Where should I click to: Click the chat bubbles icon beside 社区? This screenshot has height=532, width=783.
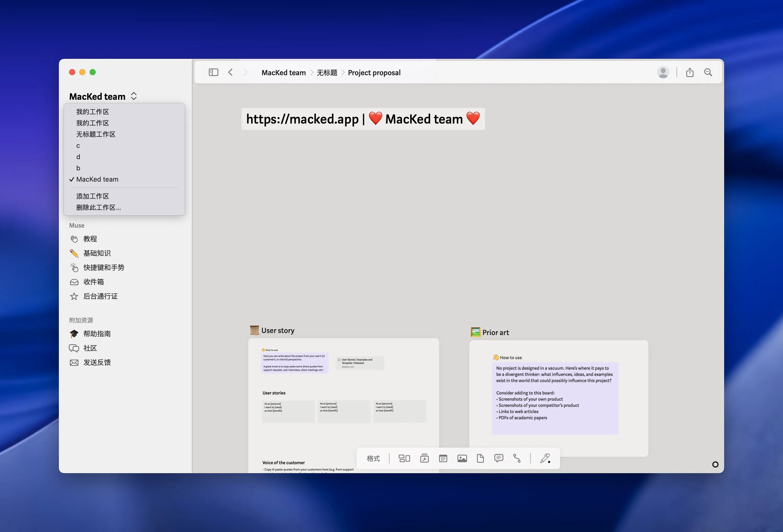coord(74,348)
